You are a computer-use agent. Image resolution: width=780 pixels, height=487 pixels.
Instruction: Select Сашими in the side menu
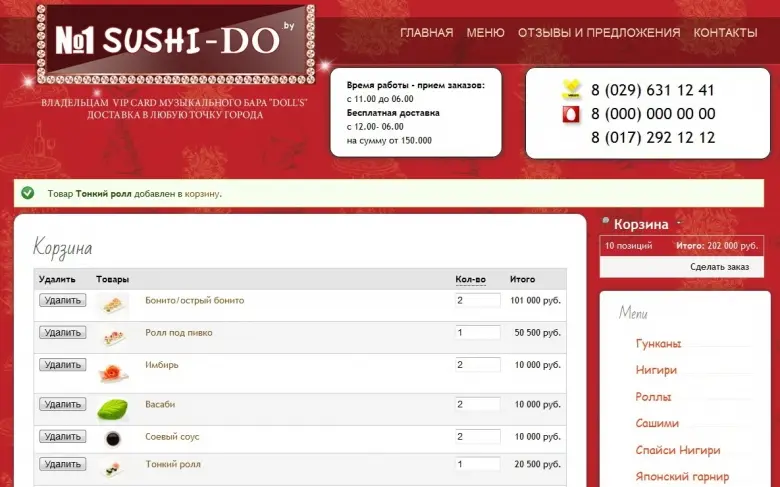pos(657,423)
